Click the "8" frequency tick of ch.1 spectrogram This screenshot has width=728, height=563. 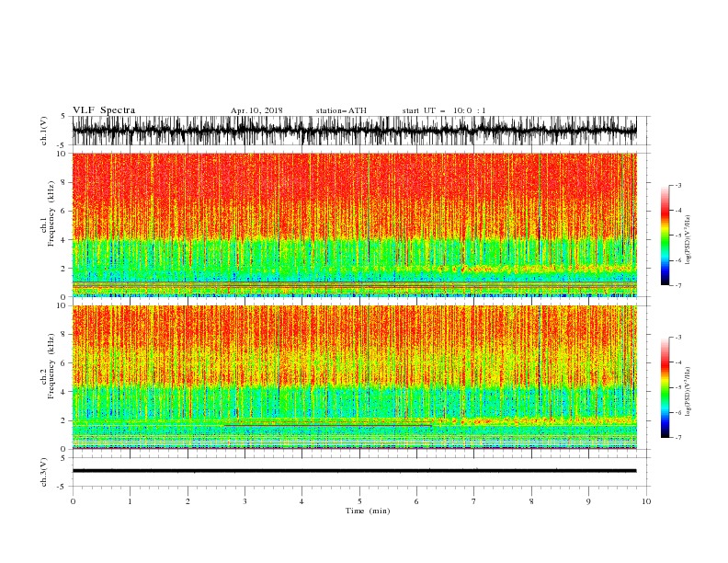click(64, 182)
